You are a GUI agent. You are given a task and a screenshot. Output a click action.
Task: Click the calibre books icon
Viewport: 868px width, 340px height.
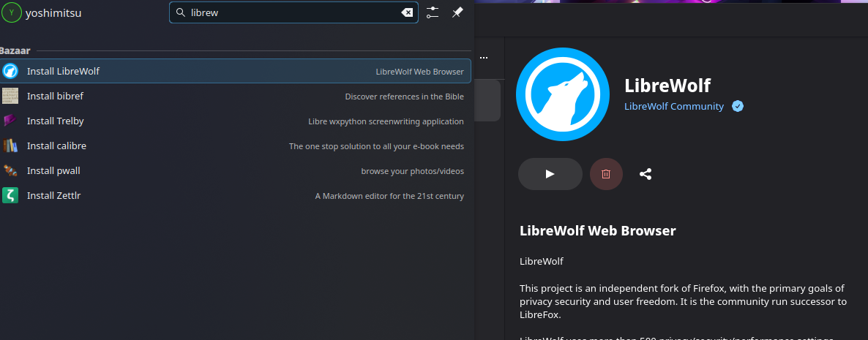(10, 146)
